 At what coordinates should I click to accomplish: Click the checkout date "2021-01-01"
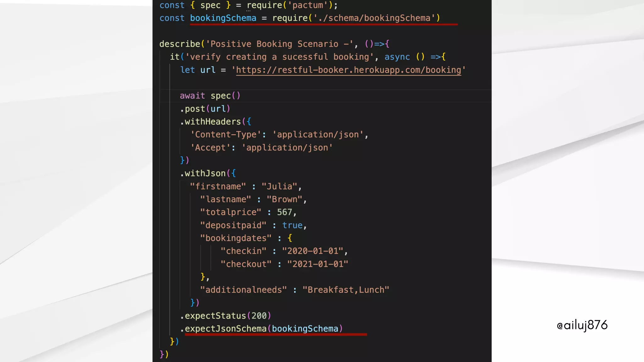coord(318,264)
